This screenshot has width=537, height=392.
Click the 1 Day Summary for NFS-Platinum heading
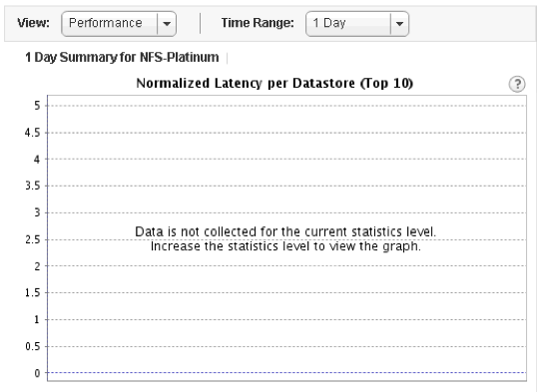pyautogui.click(x=122, y=57)
